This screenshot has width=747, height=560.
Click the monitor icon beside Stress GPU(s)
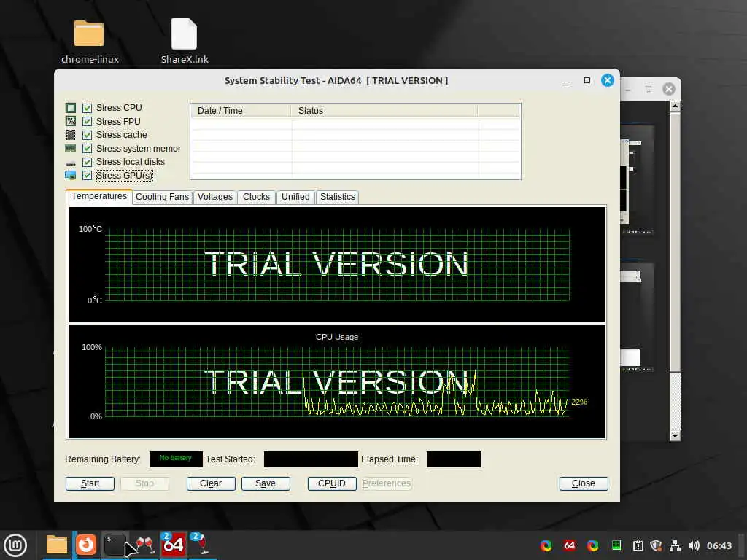(x=71, y=176)
